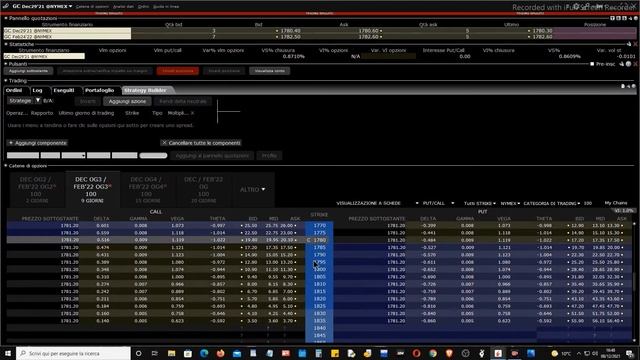The height and width of the screenshot is (360, 640).
Task: Click the Aggiungi sottostante button
Action: point(29,71)
